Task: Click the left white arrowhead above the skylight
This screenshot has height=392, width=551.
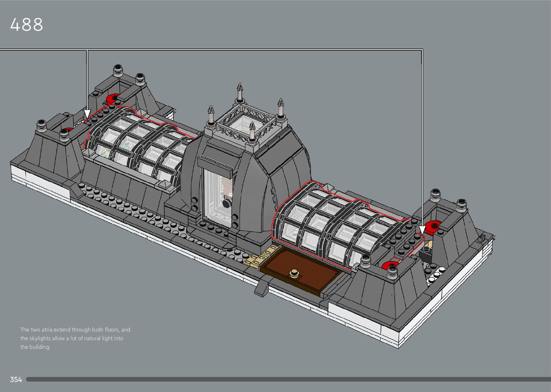Action: 87,114
